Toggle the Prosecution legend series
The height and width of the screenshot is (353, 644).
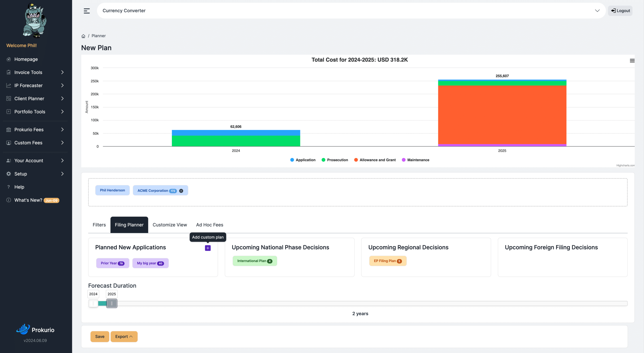[x=335, y=160]
